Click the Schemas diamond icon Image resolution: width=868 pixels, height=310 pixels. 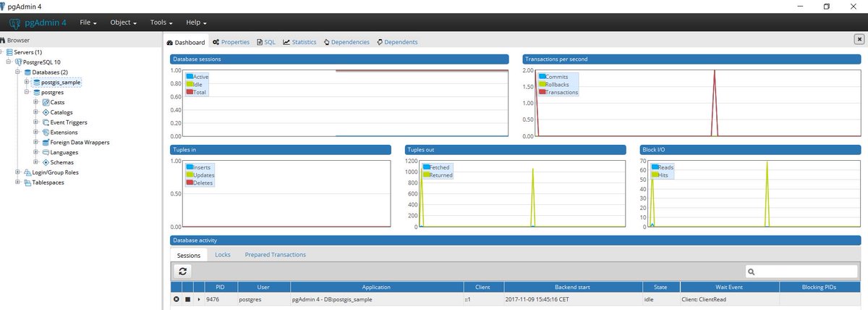pos(46,163)
